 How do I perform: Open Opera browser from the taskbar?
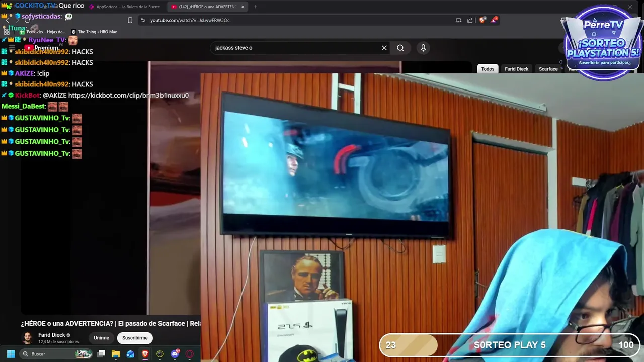pos(190,354)
